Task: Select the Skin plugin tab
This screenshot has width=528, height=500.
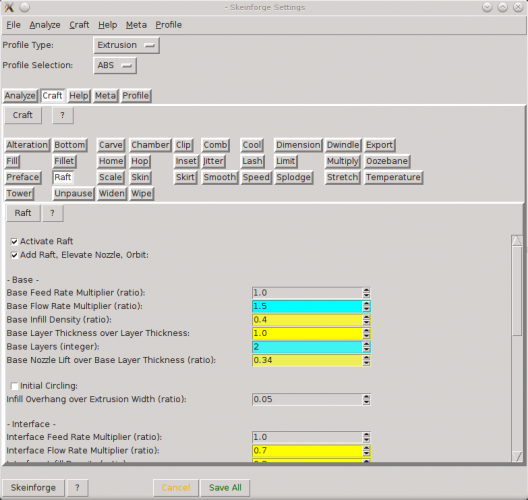Action: click(x=140, y=177)
